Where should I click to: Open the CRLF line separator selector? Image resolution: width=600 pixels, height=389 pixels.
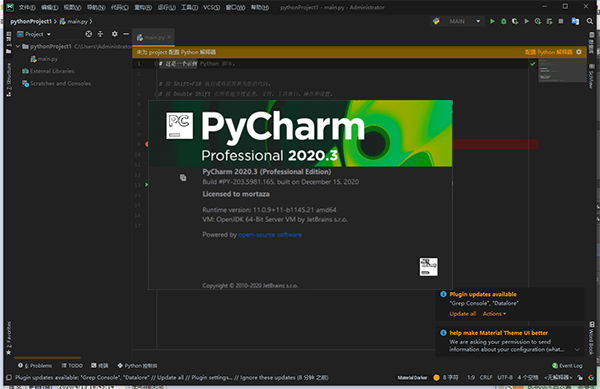click(x=486, y=378)
